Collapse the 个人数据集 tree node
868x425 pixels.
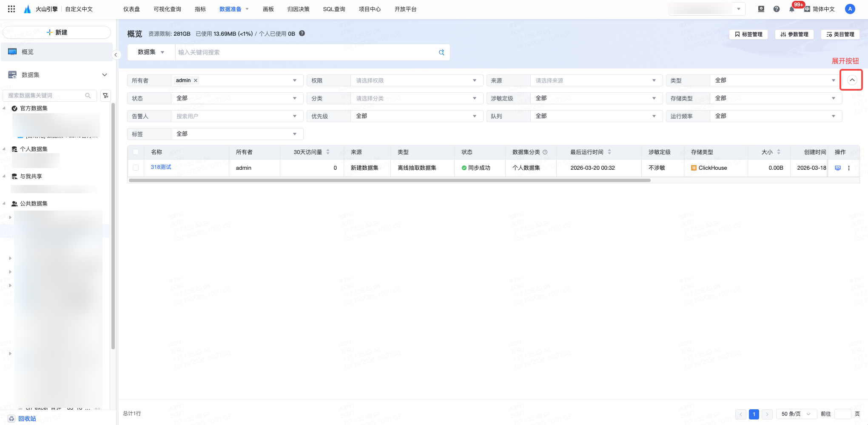pos(4,149)
